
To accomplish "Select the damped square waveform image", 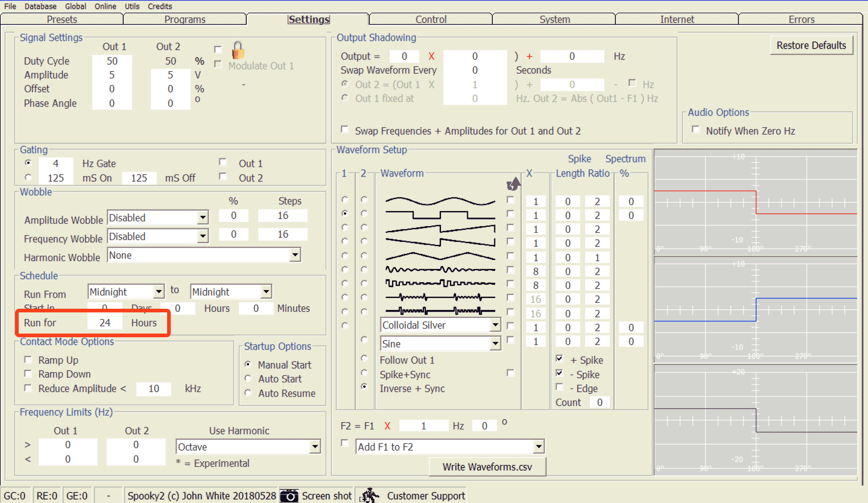I will (440, 283).
